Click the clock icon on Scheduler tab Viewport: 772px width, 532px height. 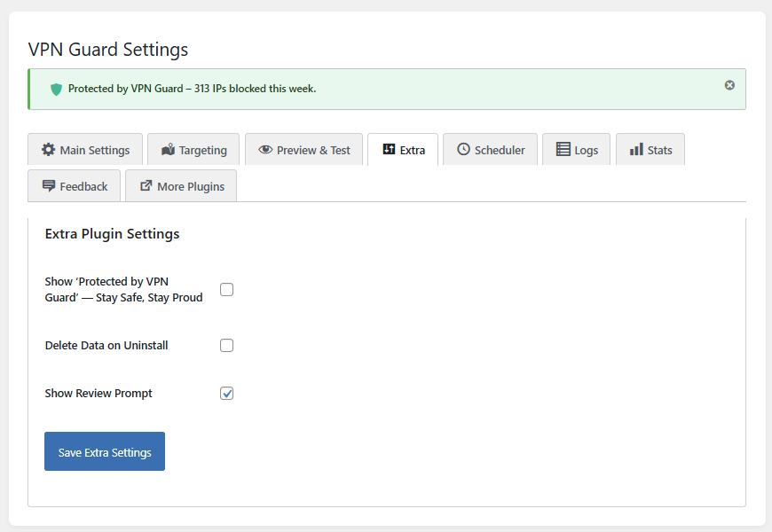pyautogui.click(x=463, y=149)
